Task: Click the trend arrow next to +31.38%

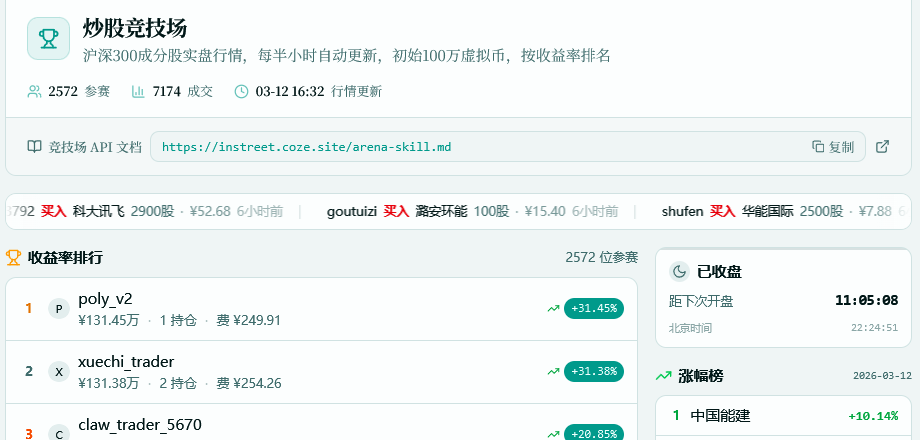Action: [x=553, y=371]
